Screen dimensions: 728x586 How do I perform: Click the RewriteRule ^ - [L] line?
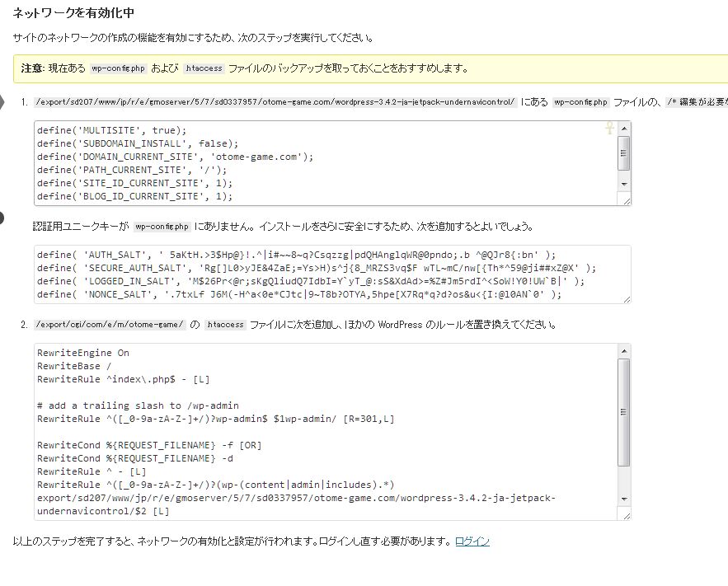[x=92, y=471]
